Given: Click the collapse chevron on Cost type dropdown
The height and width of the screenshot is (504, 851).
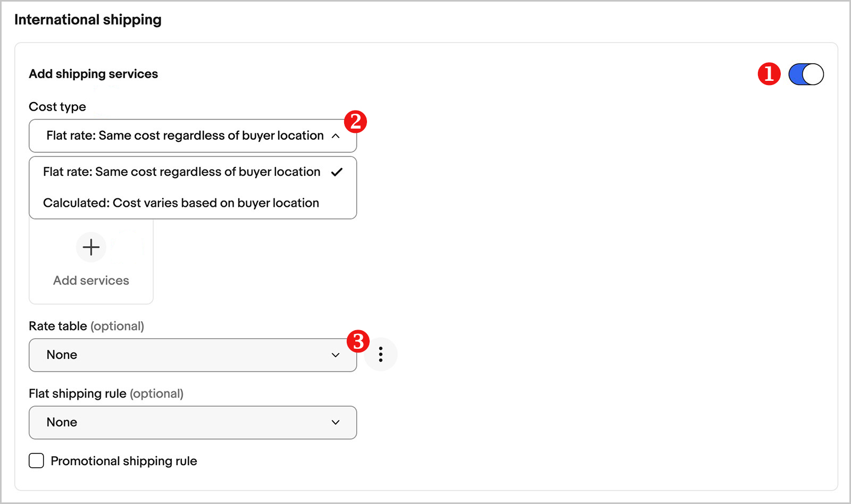Looking at the screenshot, I should (336, 136).
